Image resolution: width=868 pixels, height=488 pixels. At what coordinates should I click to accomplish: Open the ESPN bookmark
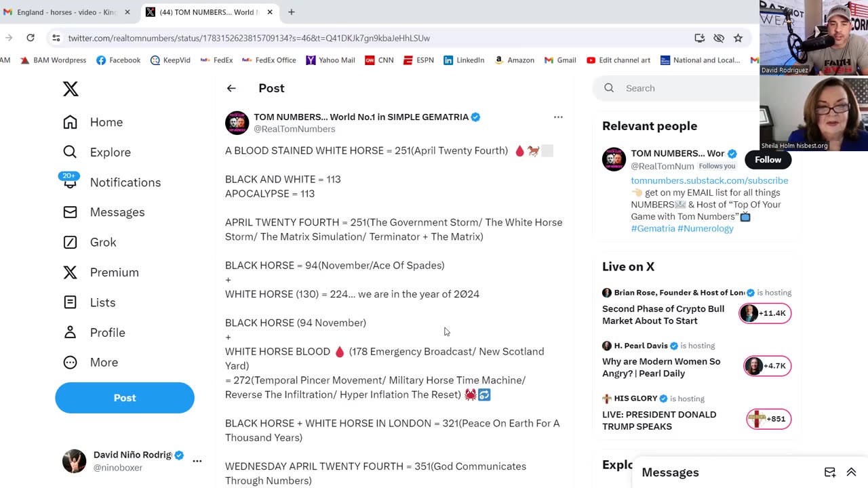pyautogui.click(x=418, y=60)
